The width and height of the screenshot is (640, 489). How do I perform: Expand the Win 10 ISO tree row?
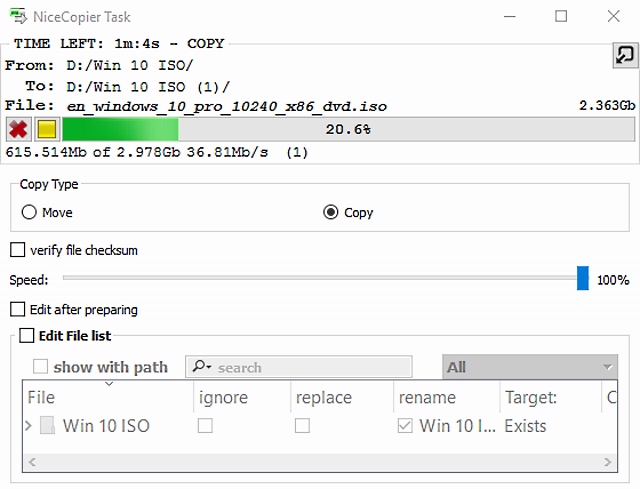click(x=28, y=426)
